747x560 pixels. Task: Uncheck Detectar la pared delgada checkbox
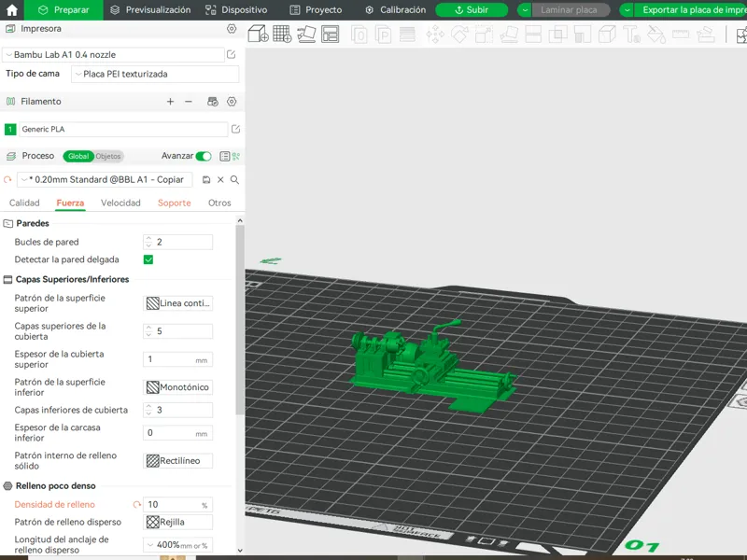(x=148, y=259)
